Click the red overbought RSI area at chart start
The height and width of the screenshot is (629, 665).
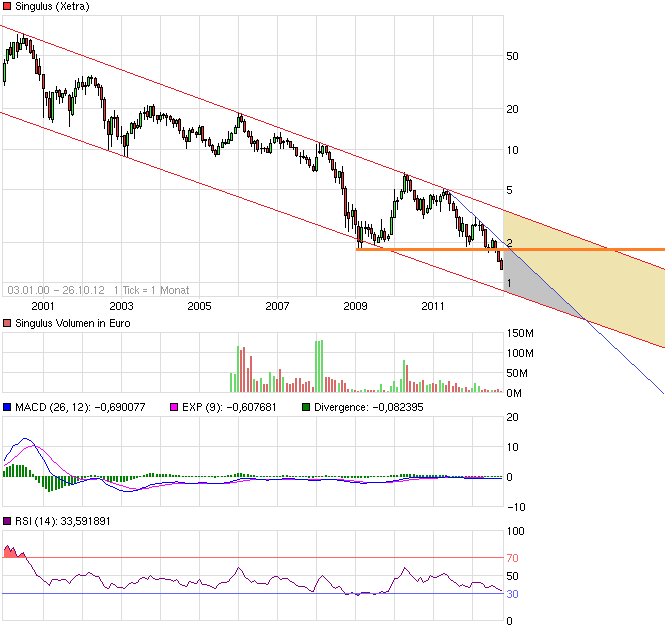(13, 553)
